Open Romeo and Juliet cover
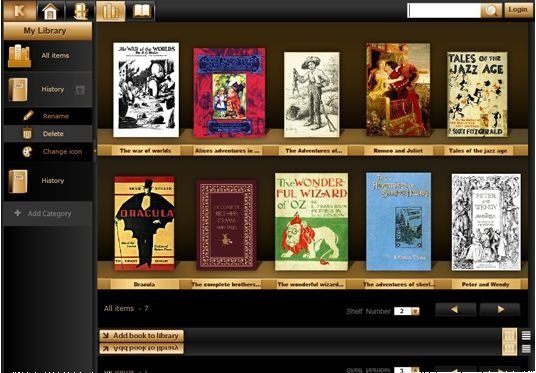536x373 pixels. click(x=398, y=90)
